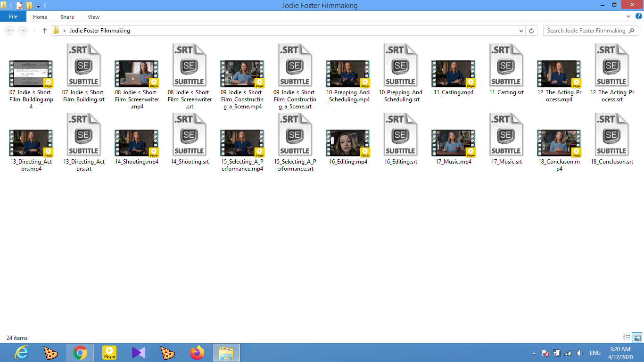This screenshot has height=362, width=644.
Task: Select the 16_Editing.srt subtitle icon
Action: [401, 135]
